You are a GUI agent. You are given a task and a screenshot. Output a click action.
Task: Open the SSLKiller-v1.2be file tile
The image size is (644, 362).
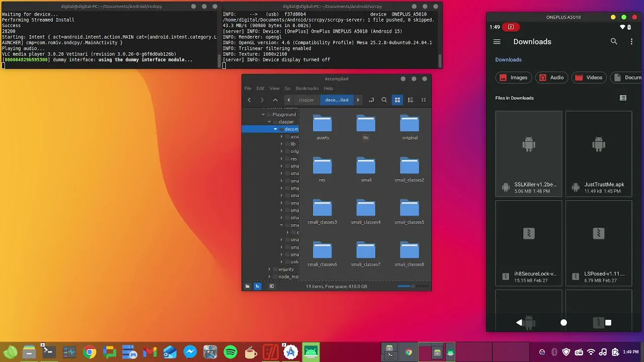tap(529, 154)
